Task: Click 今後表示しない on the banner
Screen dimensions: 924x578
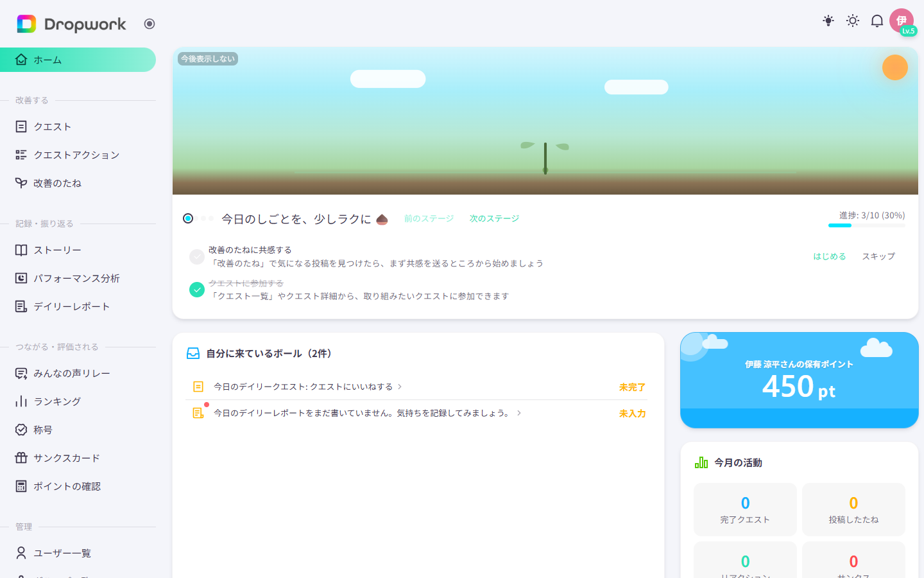Action: [x=208, y=58]
